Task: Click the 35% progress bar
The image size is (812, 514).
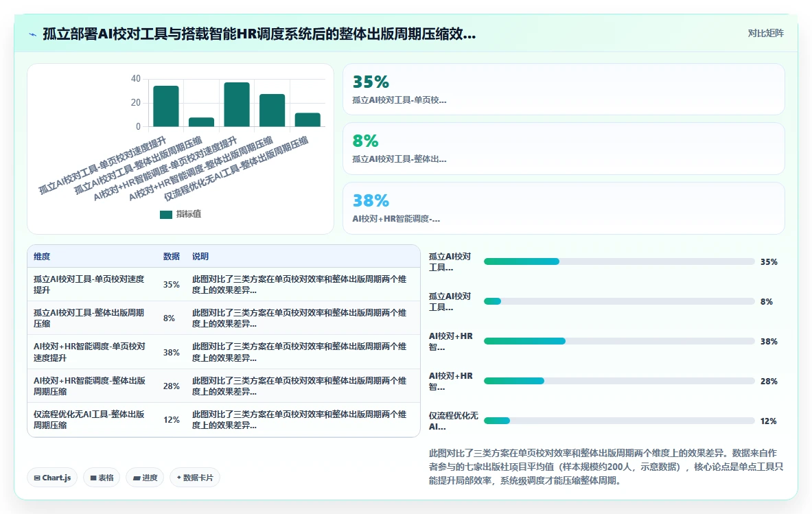Action: 619,261
